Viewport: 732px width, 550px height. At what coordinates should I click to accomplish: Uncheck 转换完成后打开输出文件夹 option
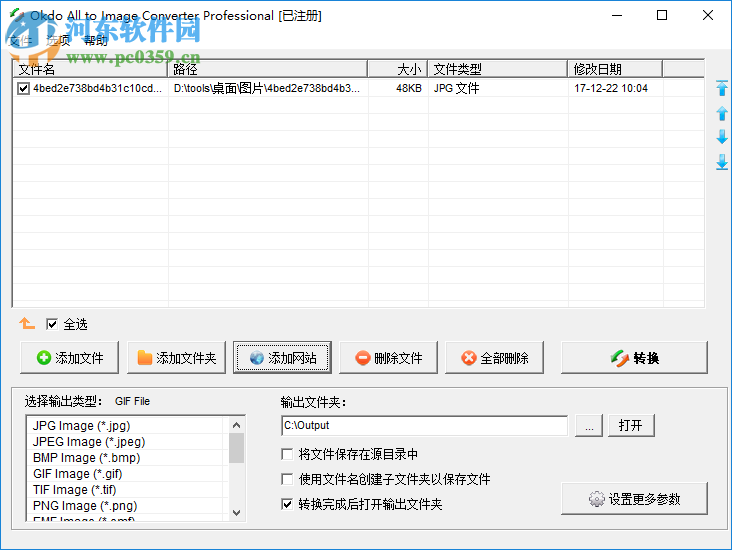(287, 504)
